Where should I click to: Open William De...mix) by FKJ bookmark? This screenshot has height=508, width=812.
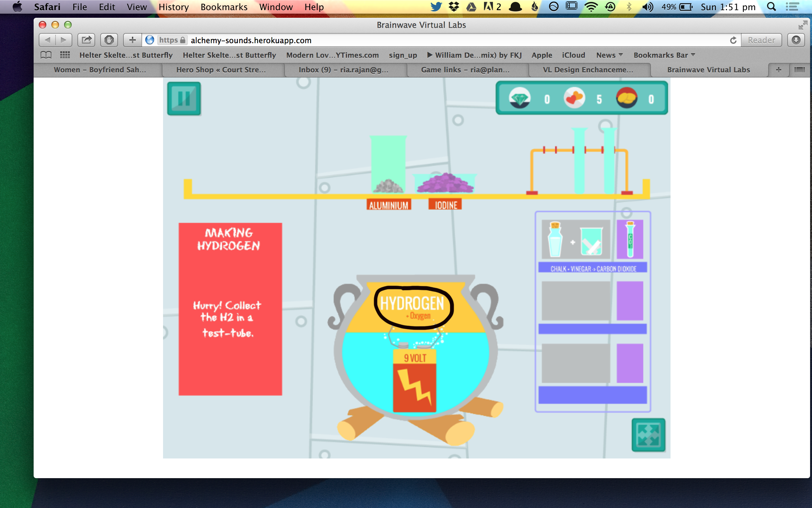tap(474, 55)
